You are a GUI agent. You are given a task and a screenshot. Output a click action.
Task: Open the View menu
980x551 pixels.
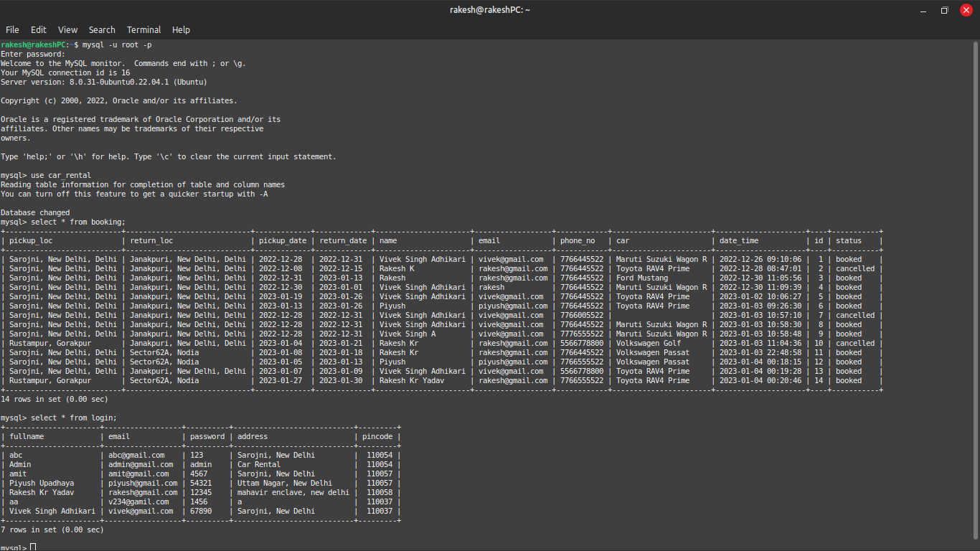point(67,29)
